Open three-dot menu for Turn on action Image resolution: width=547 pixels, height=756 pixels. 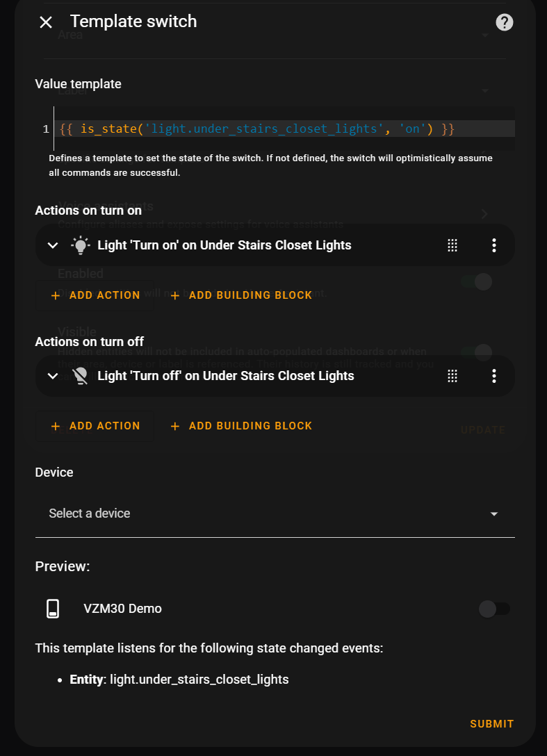(494, 245)
